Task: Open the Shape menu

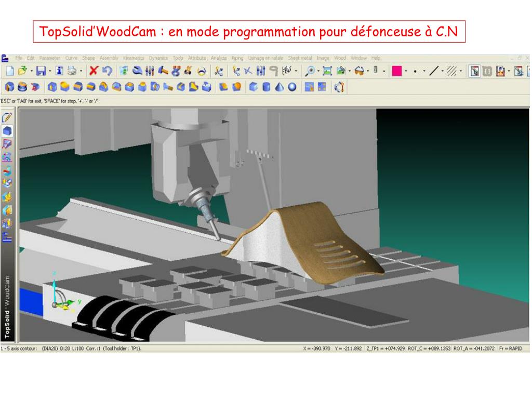Action: (x=88, y=58)
